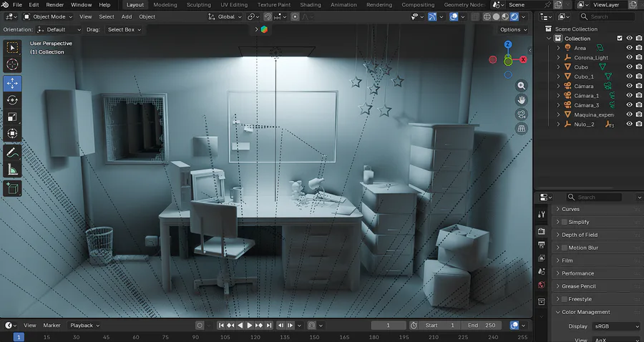
Task: Open the Render properties tab
Action: click(542, 232)
